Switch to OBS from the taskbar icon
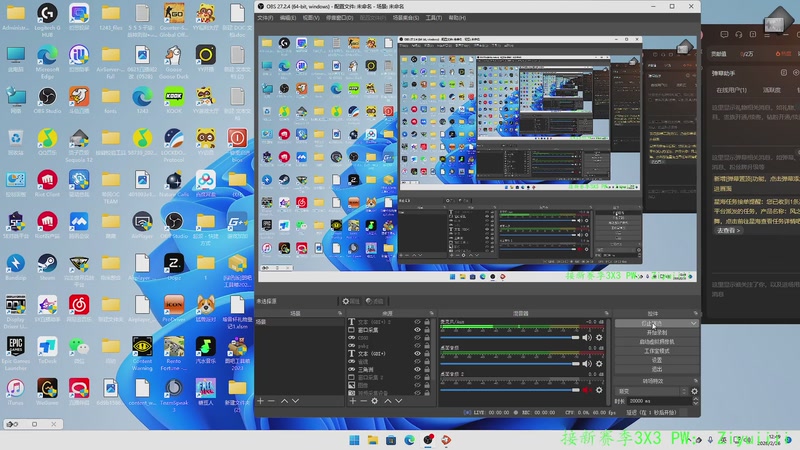Screen dimensions: 800x450 [428, 440]
